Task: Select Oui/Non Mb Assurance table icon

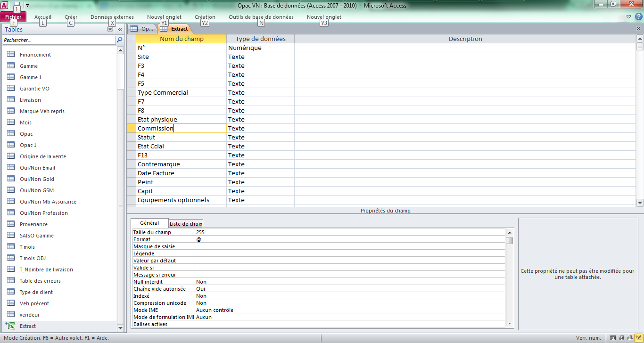Action: tap(11, 202)
